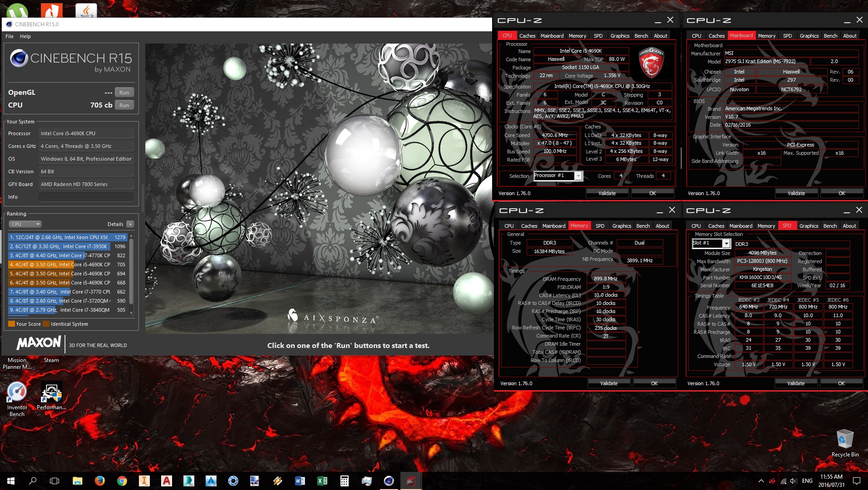This screenshot has width=868, height=490.
Task: Click the CPU-Z taskbar icon
Action: coord(411,481)
